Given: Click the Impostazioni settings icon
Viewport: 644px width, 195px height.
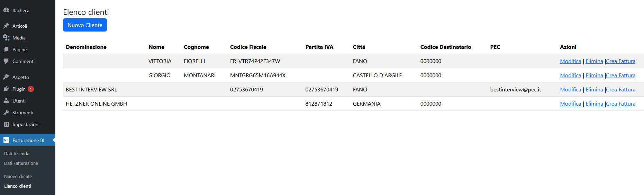Looking at the screenshot, I should 6,124.
